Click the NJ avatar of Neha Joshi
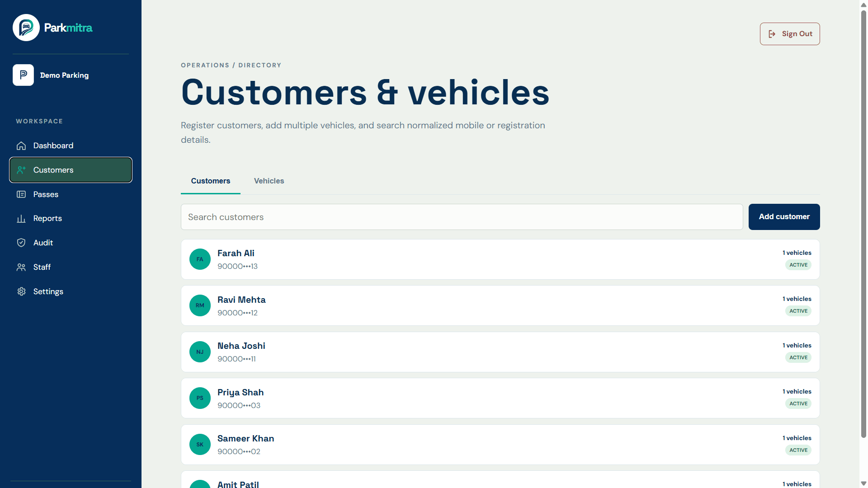Image resolution: width=868 pixels, height=488 pixels. point(200,352)
